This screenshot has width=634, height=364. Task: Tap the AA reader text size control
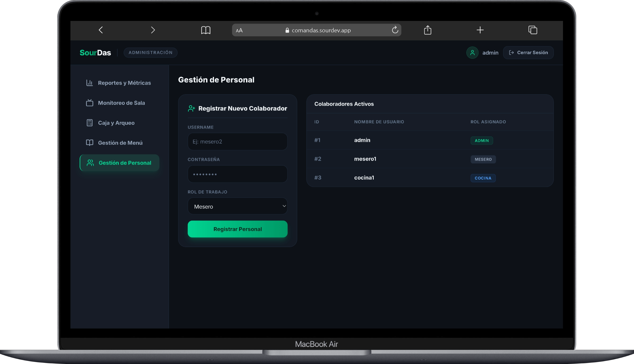(x=239, y=31)
